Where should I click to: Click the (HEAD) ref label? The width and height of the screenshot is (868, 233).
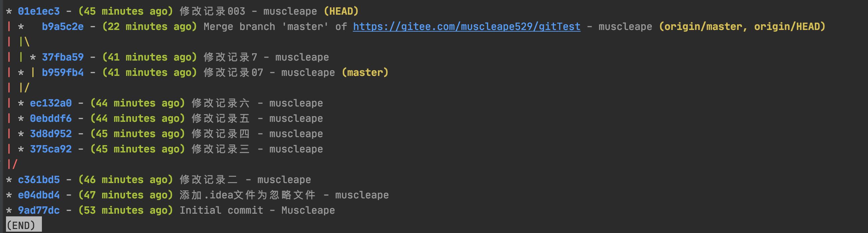tap(341, 11)
